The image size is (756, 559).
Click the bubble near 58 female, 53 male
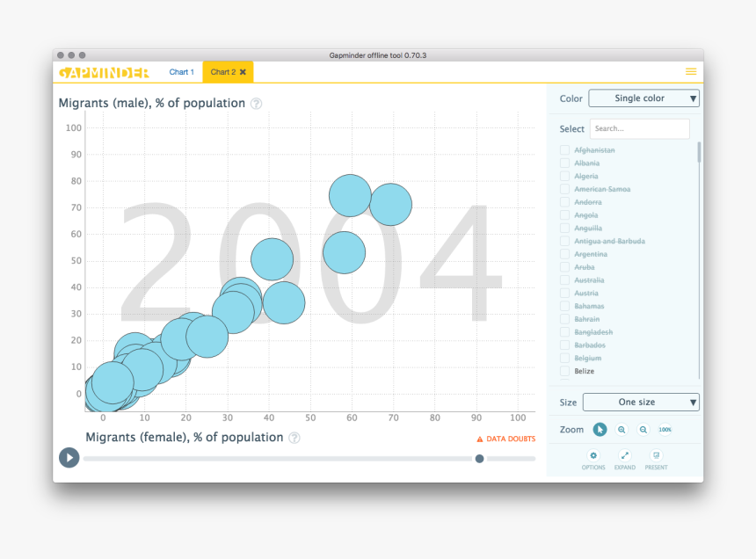pyautogui.click(x=345, y=252)
